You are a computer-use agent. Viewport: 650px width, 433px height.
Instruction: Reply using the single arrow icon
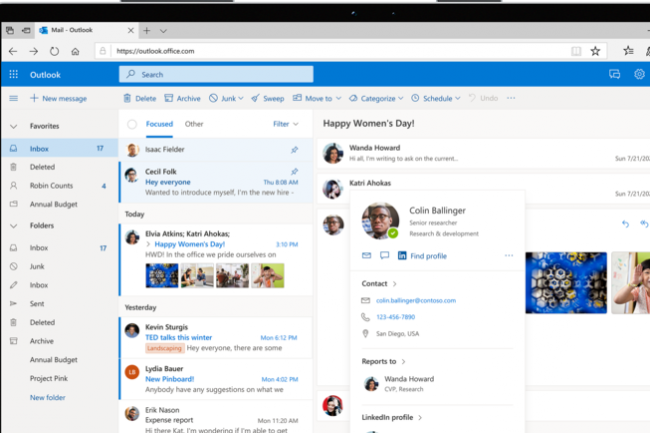click(x=626, y=224)
